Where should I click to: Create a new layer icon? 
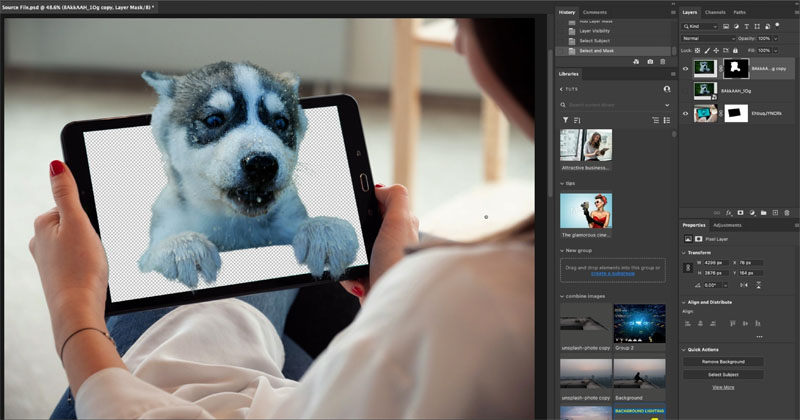tap(775, 213)
